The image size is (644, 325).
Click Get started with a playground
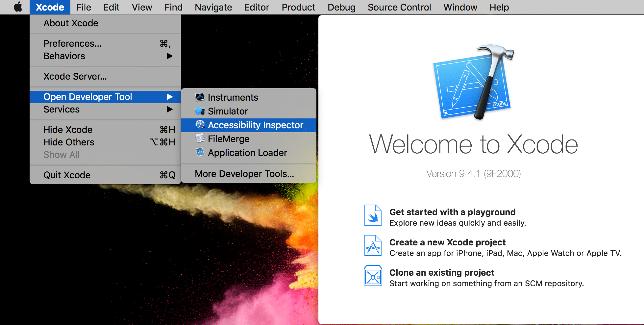tap(452, 212)
